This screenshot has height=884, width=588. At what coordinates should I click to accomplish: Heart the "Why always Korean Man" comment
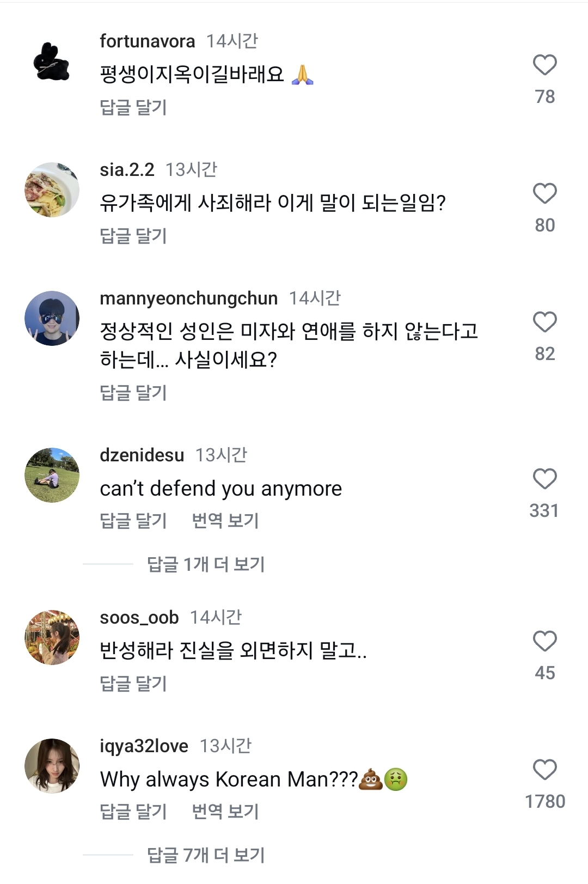click(544, 770)
